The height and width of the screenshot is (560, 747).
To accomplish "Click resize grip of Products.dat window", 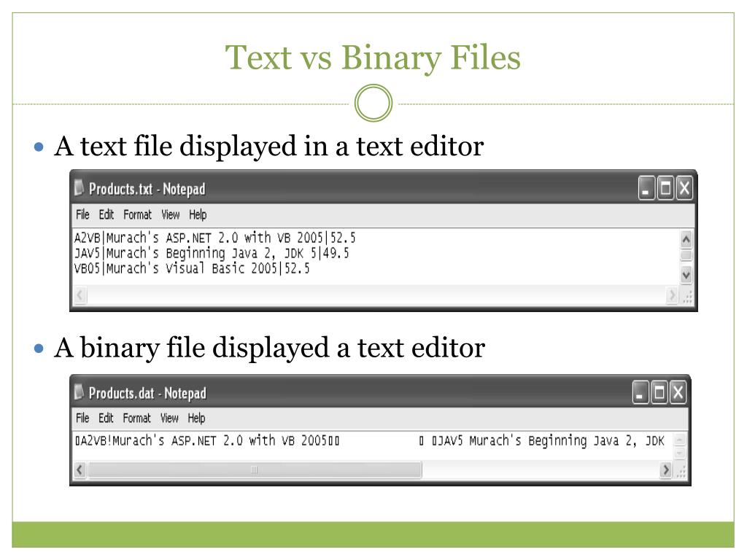I will [x=681, y=472].
